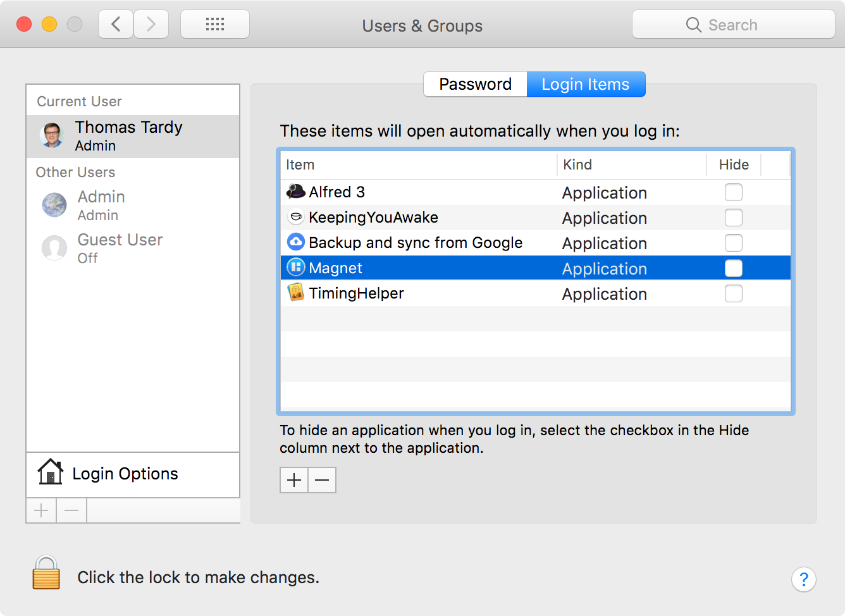Add a login item with plus button
This screenshot has height=616, width=845.
[x=294, y=481]
